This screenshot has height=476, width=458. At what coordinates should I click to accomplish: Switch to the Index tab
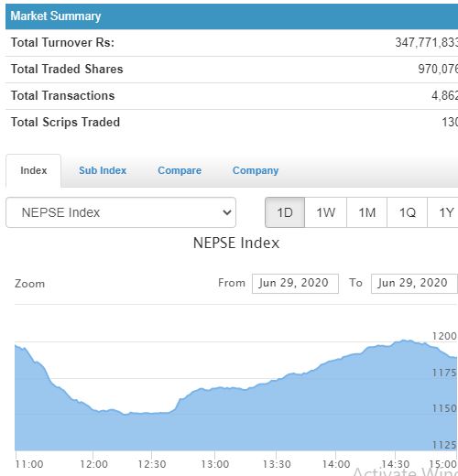pyautogui.click(x=34, y=170)
